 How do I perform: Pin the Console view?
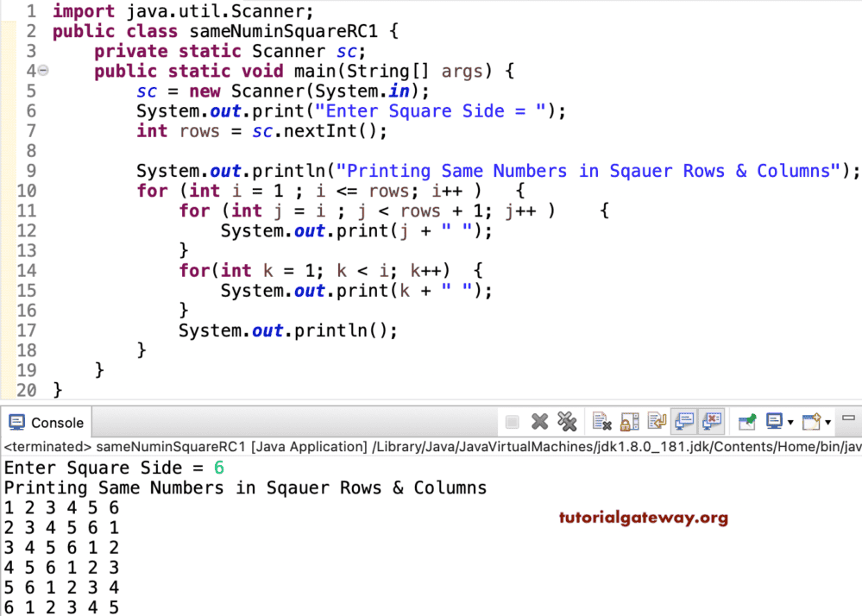[x=749, y=421]
